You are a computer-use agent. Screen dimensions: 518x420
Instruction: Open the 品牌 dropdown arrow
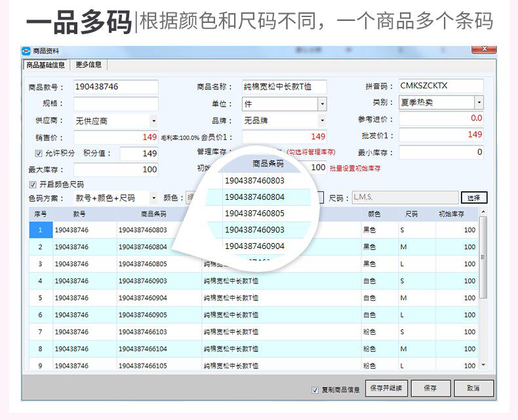point(322,121)
